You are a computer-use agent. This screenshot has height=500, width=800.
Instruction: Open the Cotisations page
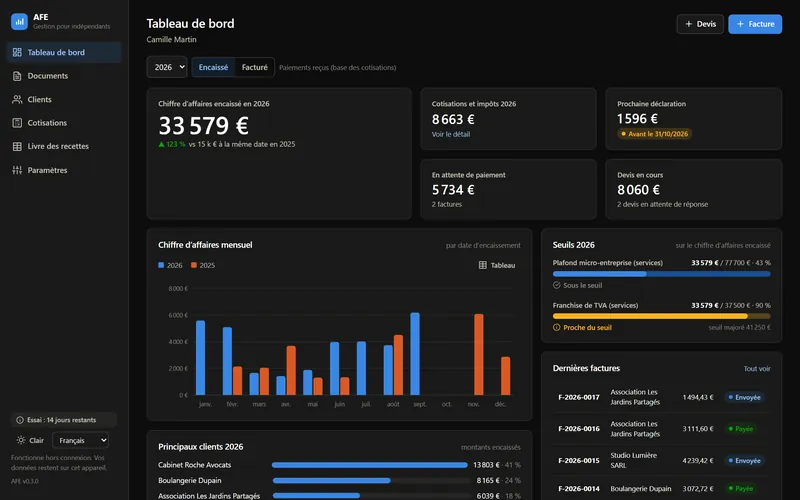pyautogui.click(x=64, y=123)
